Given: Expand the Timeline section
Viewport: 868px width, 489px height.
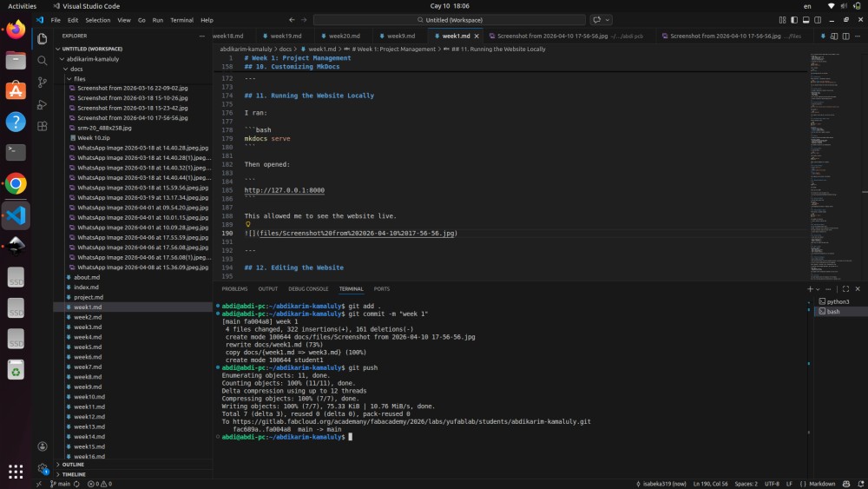Looking at the screenshot, I should point(132,474).
